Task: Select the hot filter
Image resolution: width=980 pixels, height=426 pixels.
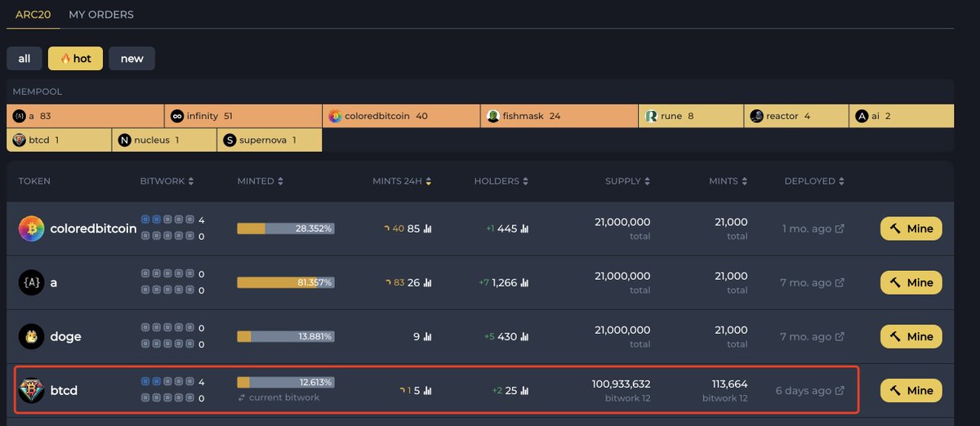Action: point(75,59)
